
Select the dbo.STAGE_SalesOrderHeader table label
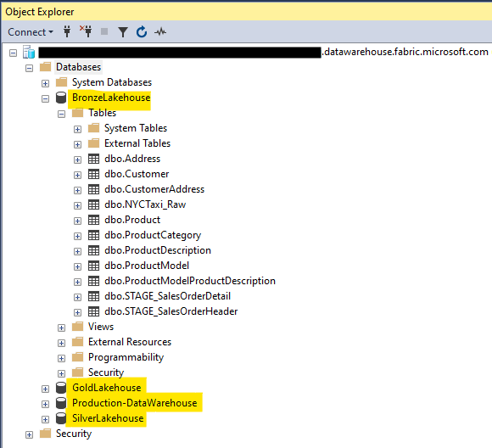pos(171,311)
